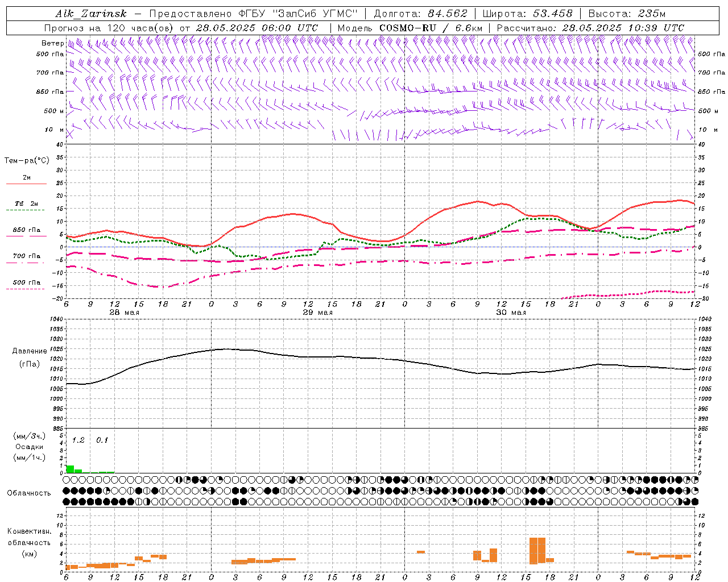Click the 29 мая date label
The width and height of the screenshot is (728, 582).
click(317, 313)
